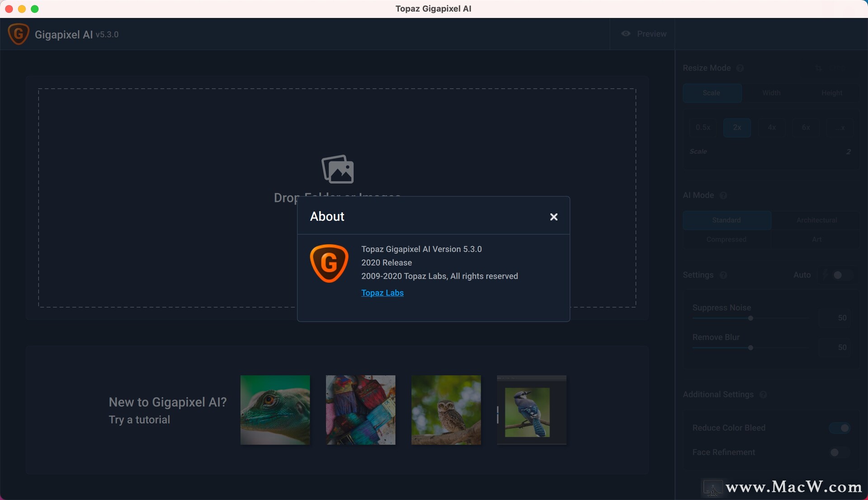This screenshot has height=500, width=868.
Task: Click the Gigapixel logo in About dialog
Action: [x=329, y=264]
